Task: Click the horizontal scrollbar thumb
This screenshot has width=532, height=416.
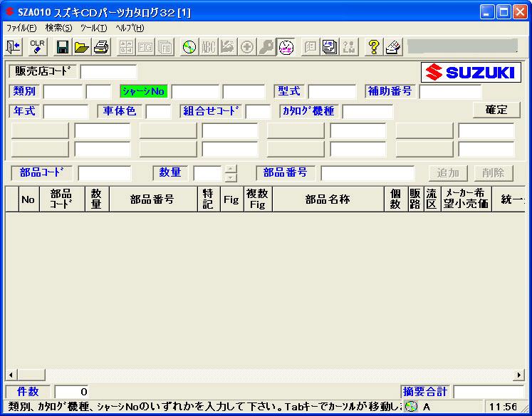Action: point(31,375)
